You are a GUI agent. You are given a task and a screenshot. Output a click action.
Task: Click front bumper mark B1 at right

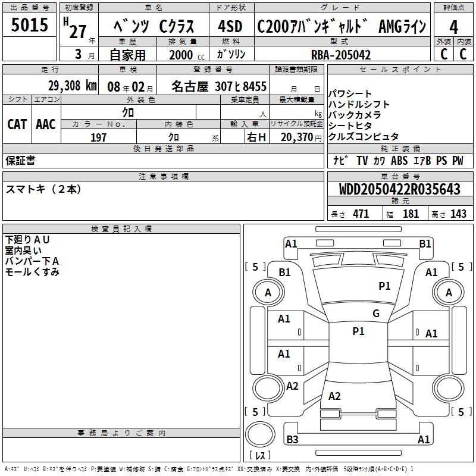click(x=425, y=244)
